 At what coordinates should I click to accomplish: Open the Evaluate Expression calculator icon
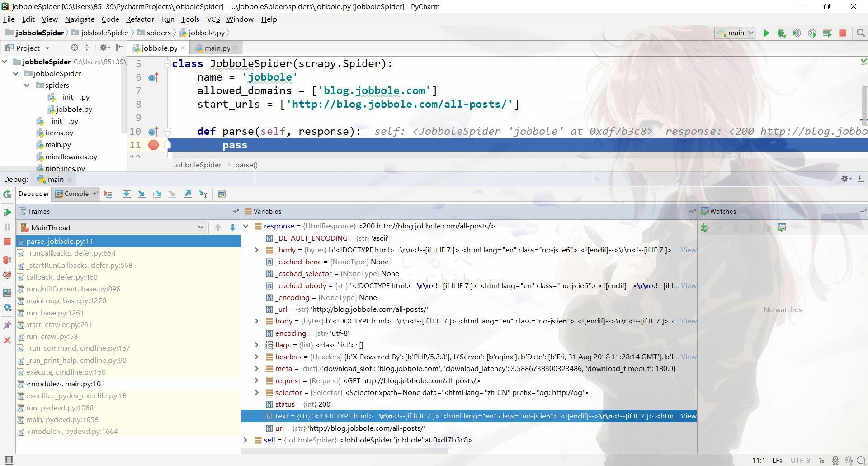click(x=222, y=194)
